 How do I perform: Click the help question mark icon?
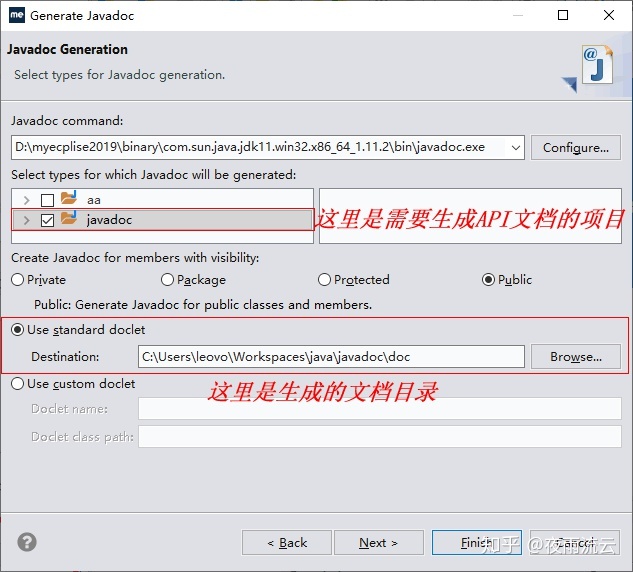point(27,542)
